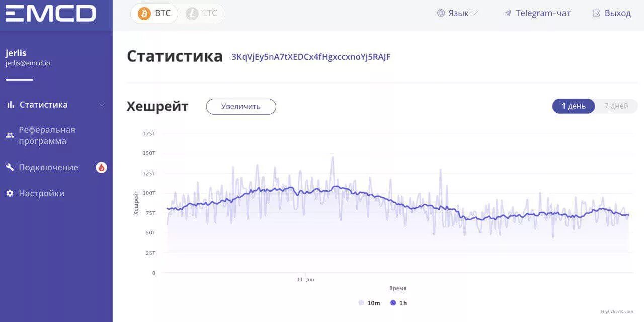Open Настройки from the sidebar

click(42, 193)
